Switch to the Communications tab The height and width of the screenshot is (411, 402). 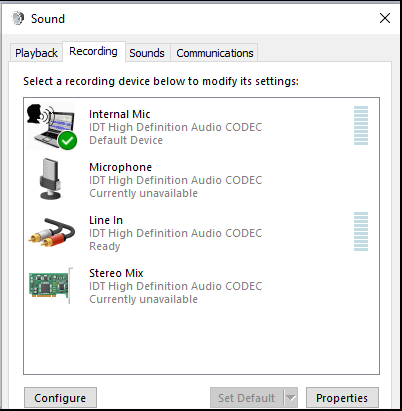click(x=215, y=53)
